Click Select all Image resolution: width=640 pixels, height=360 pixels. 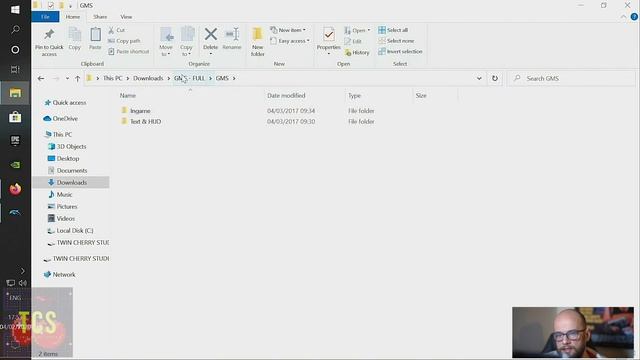[x=393, y=30]
